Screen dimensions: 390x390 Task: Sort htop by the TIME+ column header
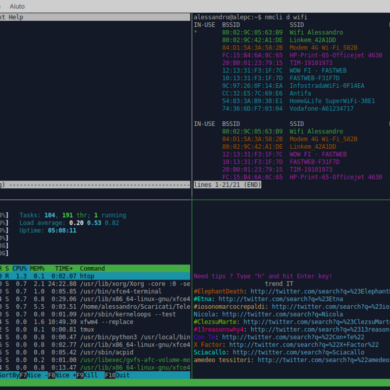(64, 268)
